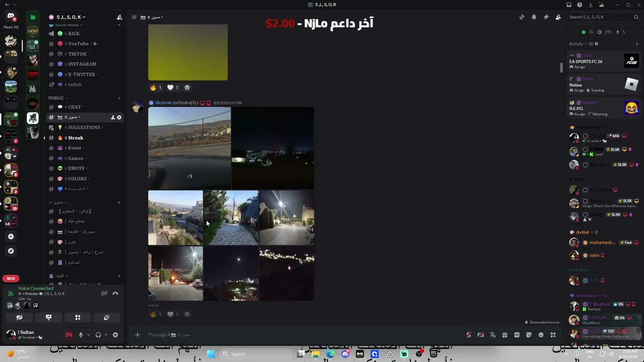Open the EA SPORTS FC 26 activity card
Screen dimensions: 644x362
(604, 61)
